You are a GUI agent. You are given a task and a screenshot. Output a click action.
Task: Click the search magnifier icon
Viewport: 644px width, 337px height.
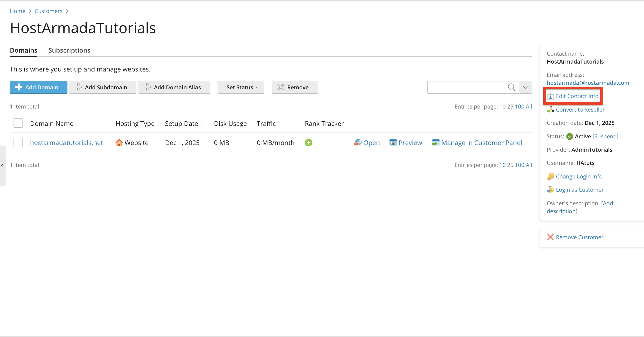click(x=512, y=87)
